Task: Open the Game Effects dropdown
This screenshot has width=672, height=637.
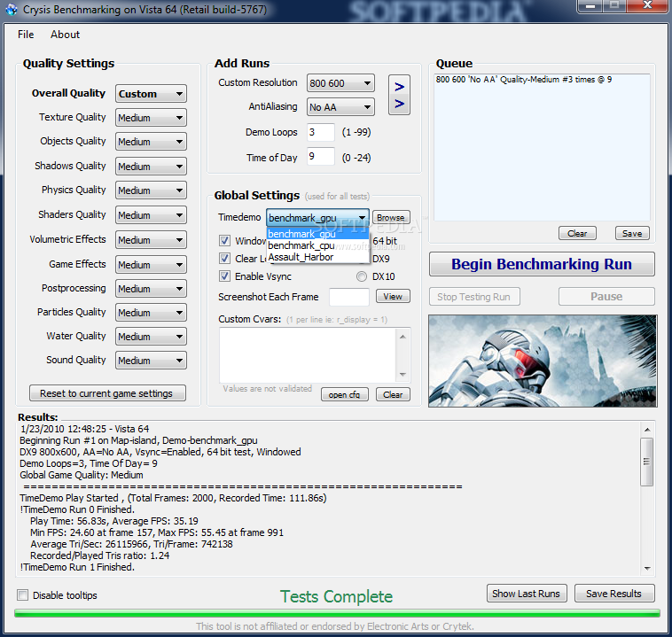Action: click(151, 265)
